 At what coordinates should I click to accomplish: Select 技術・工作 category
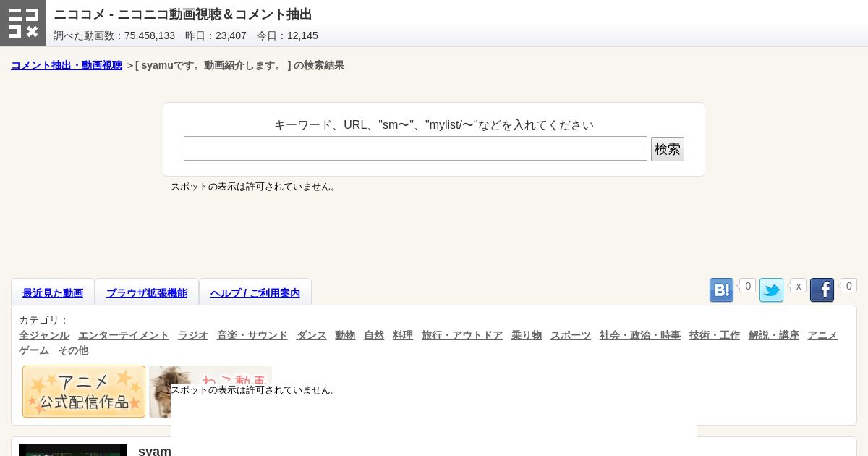(715, 335)
